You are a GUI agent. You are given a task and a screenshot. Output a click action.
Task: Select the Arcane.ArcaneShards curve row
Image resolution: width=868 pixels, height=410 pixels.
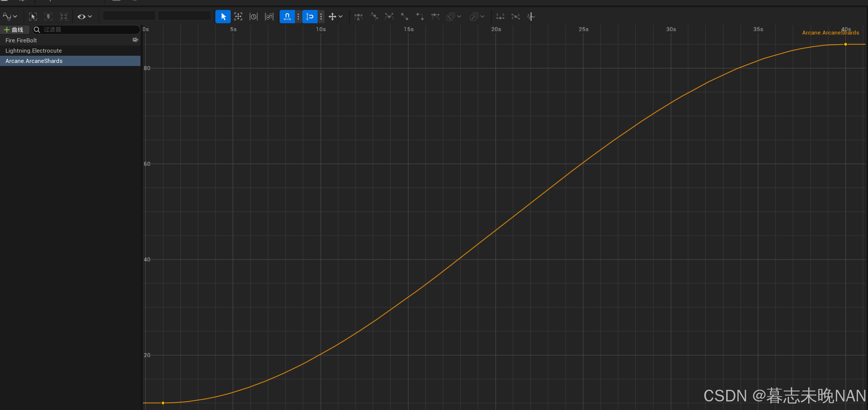[x=70, y=61]
